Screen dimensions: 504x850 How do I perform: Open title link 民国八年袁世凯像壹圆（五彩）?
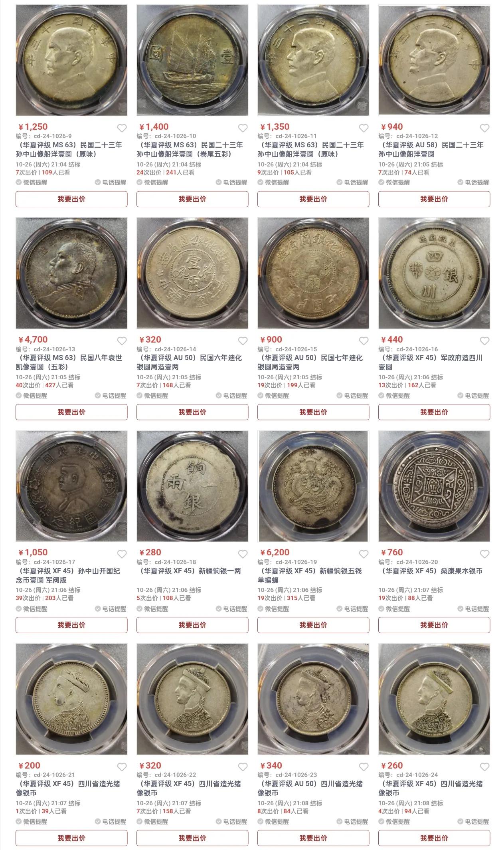69,362
